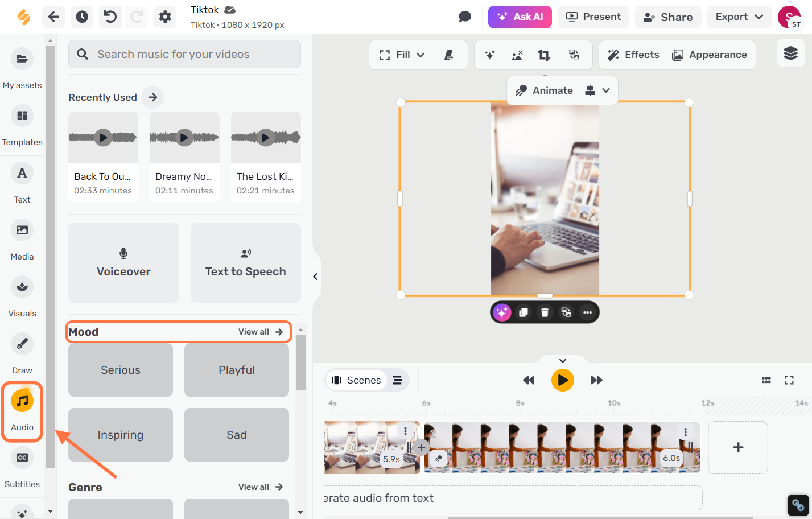Click the Present button

pyautogui.click(x=593, y=17)
